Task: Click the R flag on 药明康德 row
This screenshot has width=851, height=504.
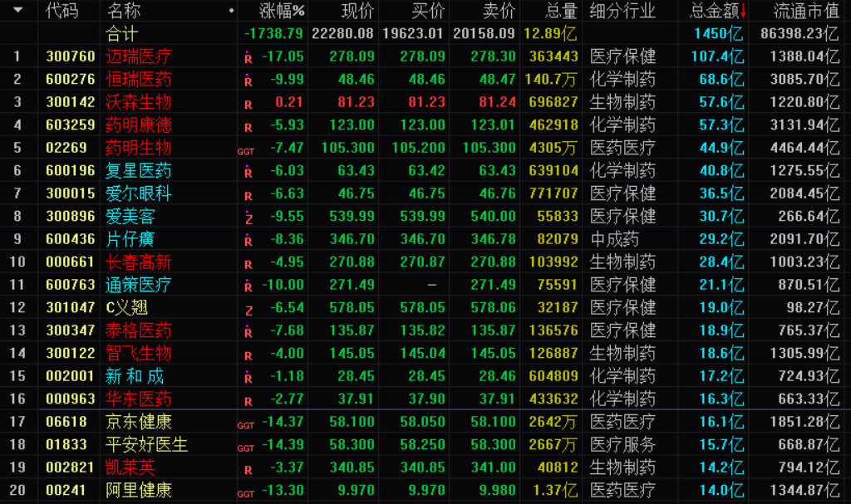Action: pos(248,127)
